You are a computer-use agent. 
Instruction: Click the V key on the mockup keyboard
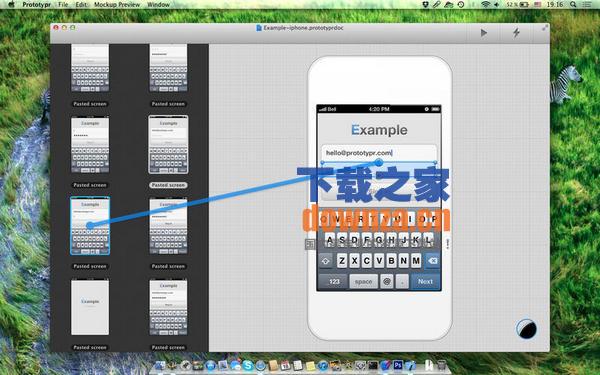379,261
